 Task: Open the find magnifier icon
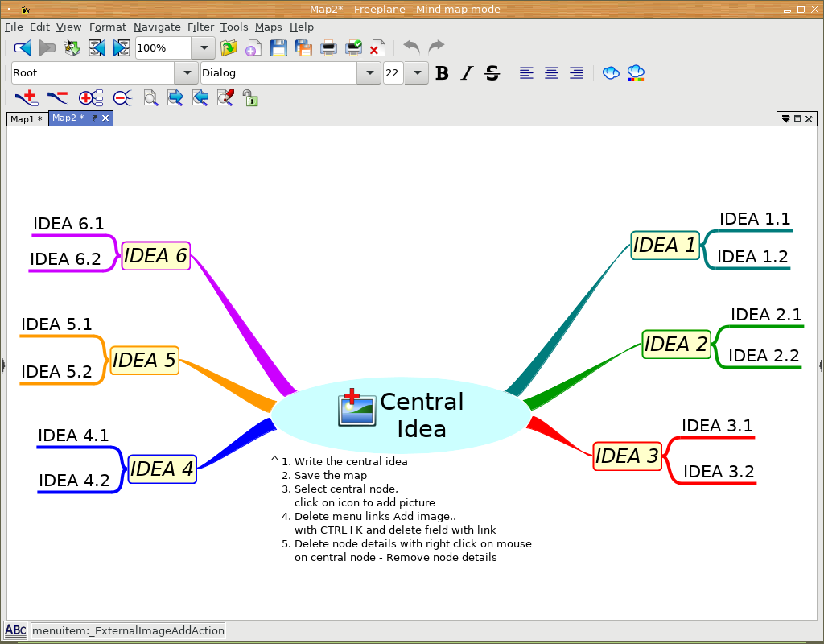coord(150,97)
